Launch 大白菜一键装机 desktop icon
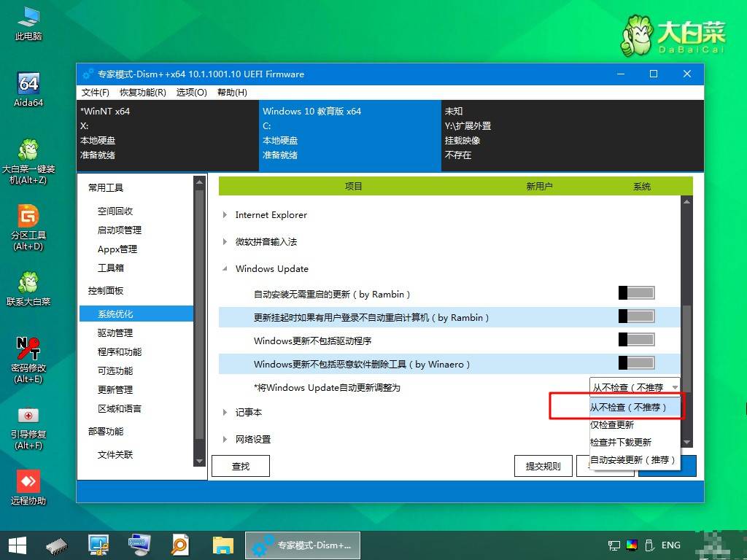 tap(28, 161)
